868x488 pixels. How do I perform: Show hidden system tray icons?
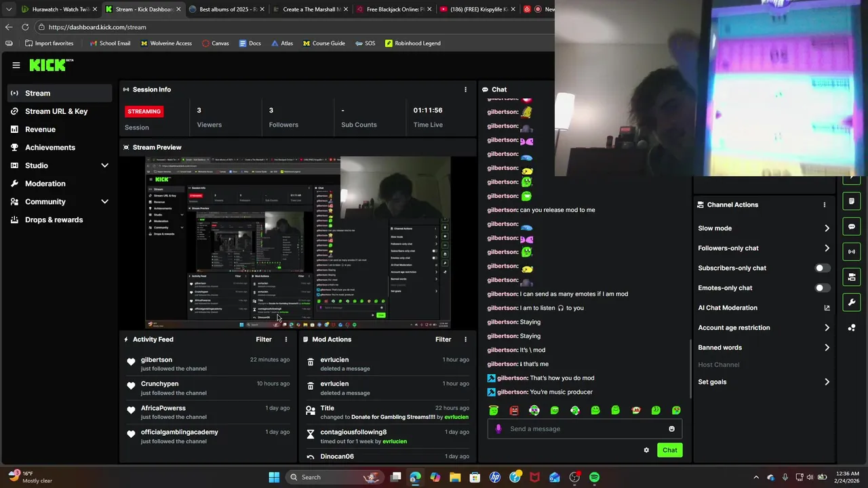[x=756, y=477]
